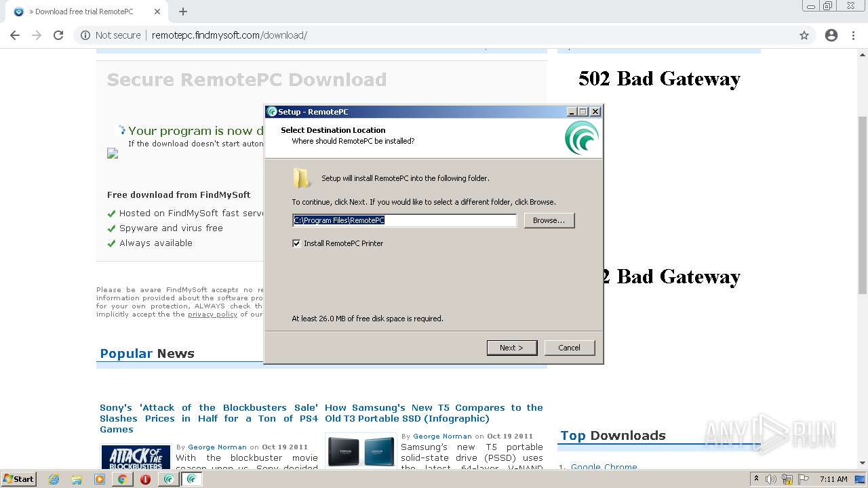Click the Browse... button

(549, 220)
